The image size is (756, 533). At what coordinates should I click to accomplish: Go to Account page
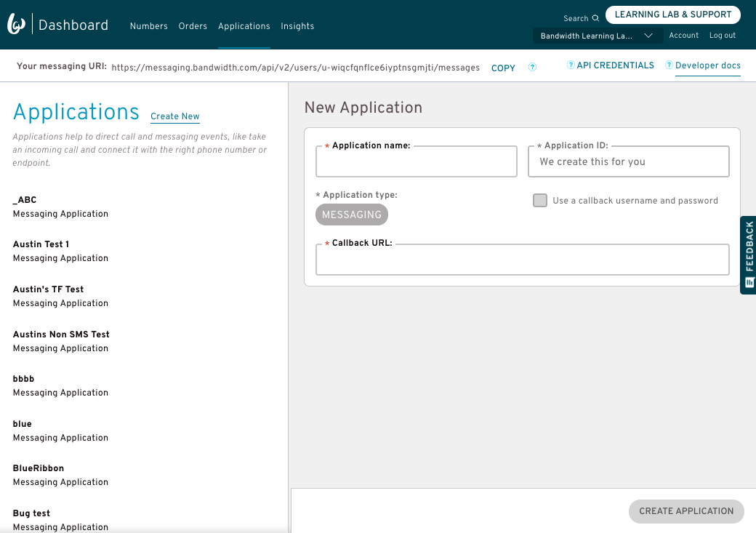click(x=684, y=35)
